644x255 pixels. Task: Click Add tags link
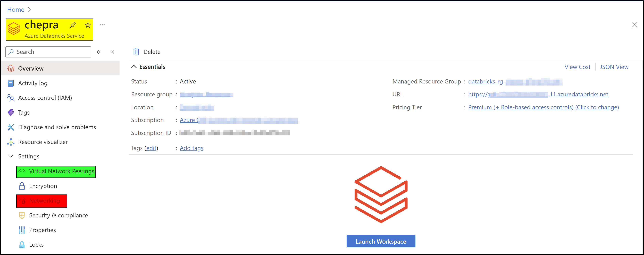tap(191, 148)
